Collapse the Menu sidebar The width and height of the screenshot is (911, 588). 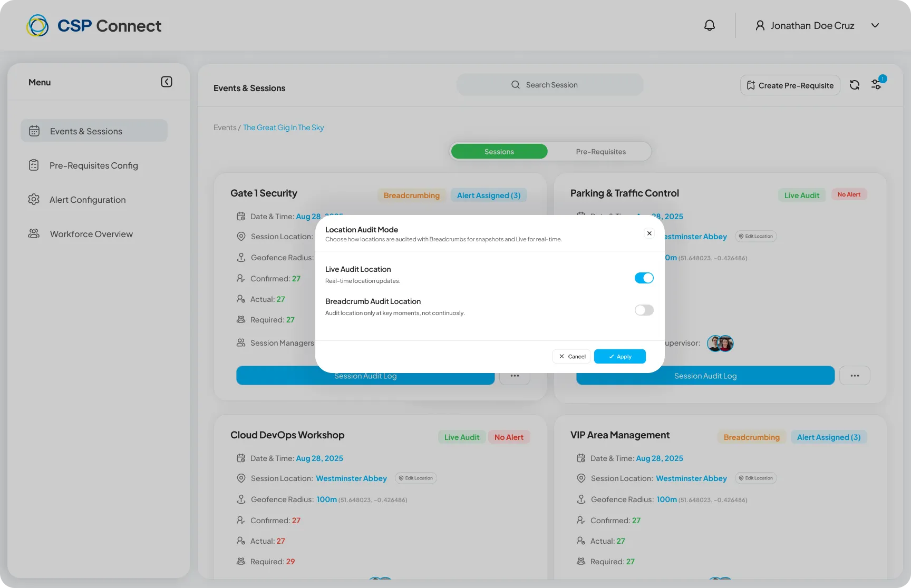click(x=167, y=82)
